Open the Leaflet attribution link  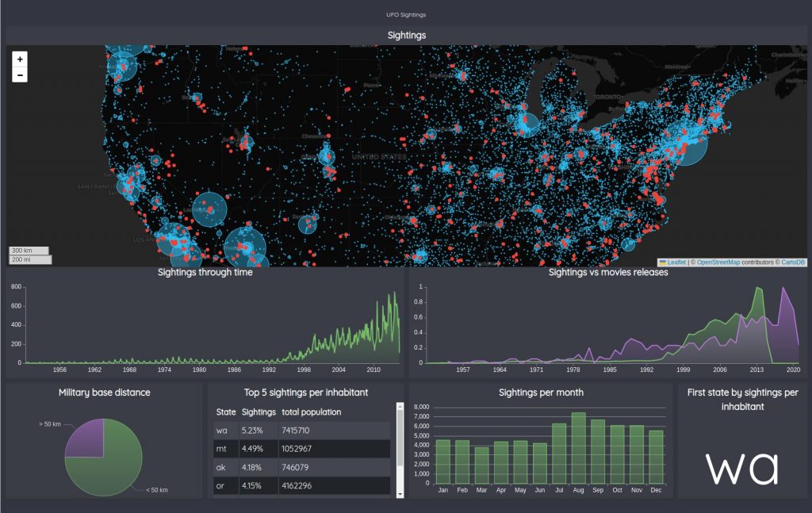pyautogui.click(x=678, y=262)
